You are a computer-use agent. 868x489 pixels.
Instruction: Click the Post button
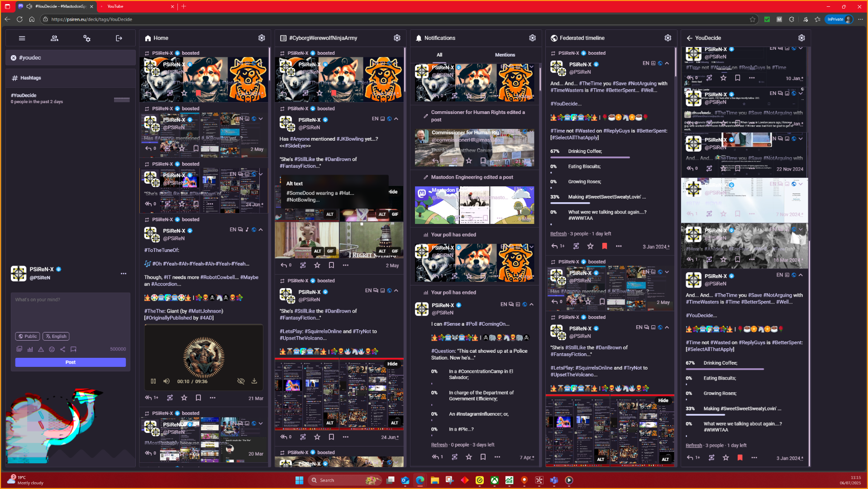coord(71,362)
